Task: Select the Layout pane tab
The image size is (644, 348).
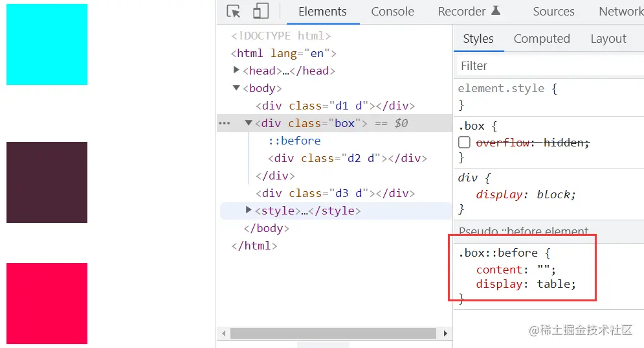Action: coord(608,39)
